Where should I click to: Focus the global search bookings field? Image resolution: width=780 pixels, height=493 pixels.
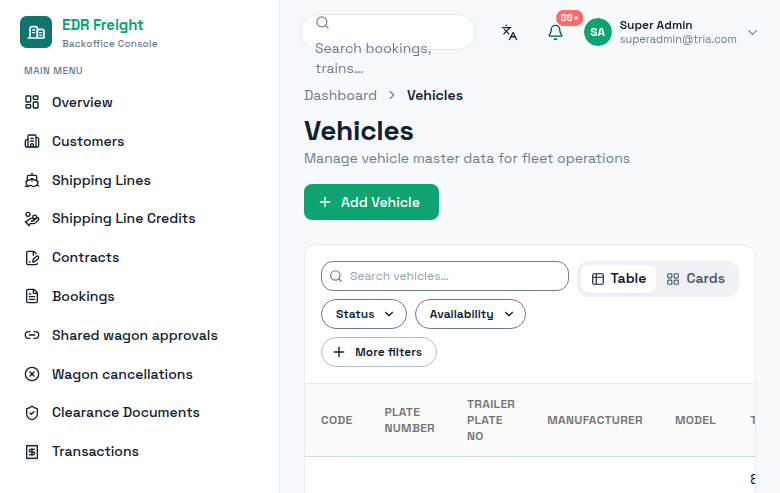pyautogui.click(x=388, y=32)
